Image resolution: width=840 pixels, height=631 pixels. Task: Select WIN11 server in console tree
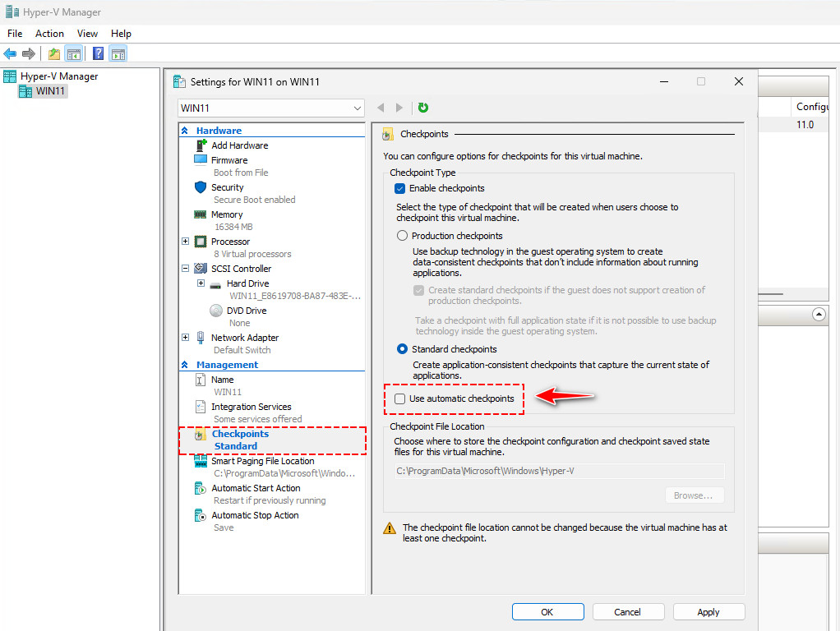(x=50, y=91)
